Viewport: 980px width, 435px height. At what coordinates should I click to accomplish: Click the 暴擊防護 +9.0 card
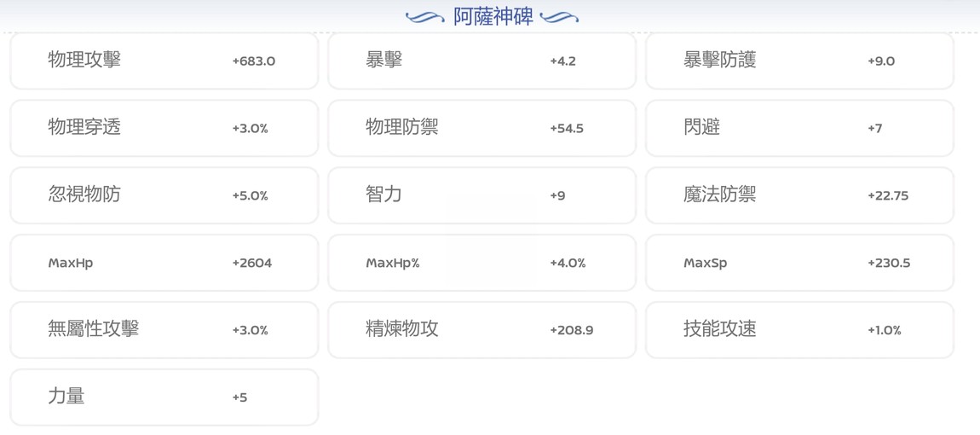tap(799, 61)
